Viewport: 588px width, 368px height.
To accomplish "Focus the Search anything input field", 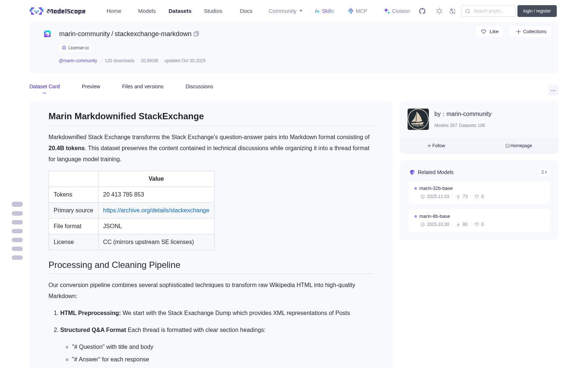I will click(x=488, y=11).
